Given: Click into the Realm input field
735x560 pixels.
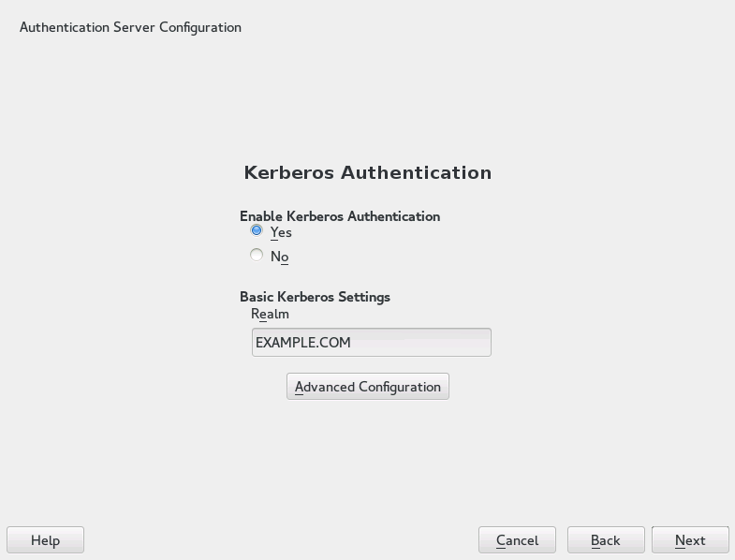Looking at the screenshot, I should pyautogui.click(x=371, y=342).
